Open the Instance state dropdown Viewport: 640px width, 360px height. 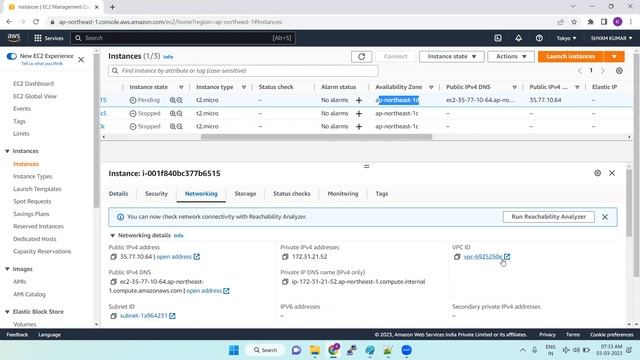tap(451, 56)
